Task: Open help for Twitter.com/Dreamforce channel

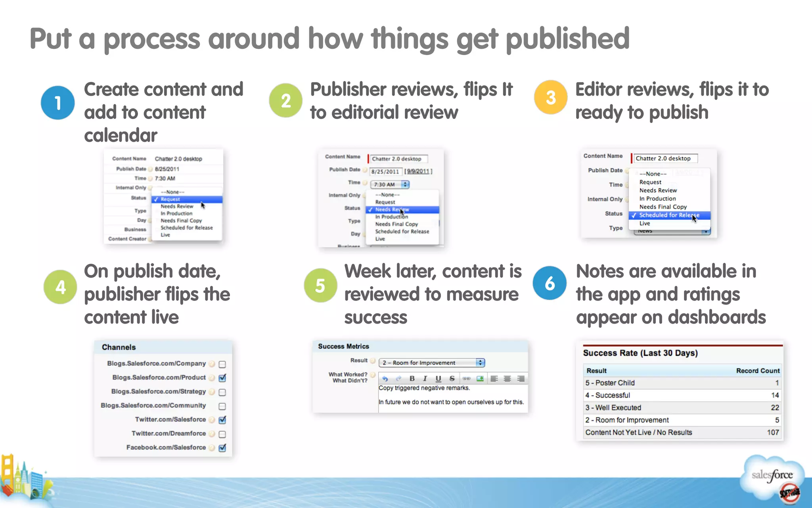Action: (212, 434)
